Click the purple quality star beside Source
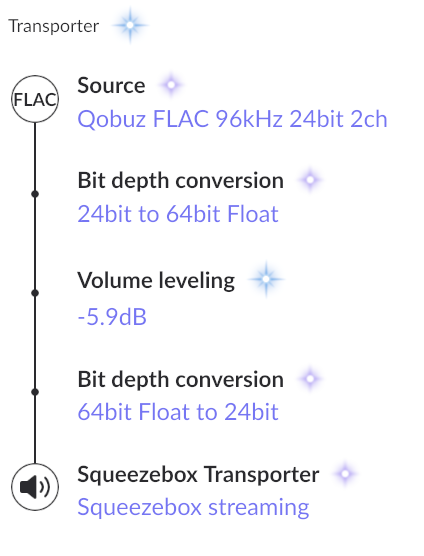The width and height of the screenshot is (424, 556). click(171, 85)
